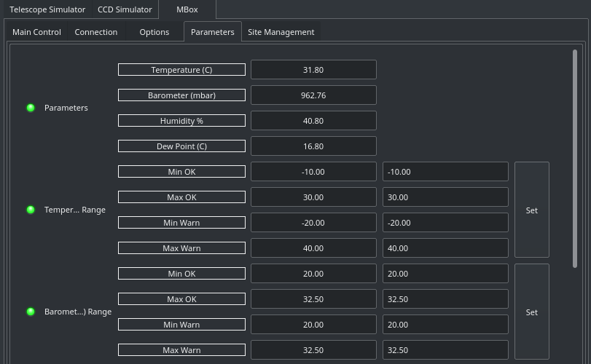Viewport: 591px width, 364px height.
Task: Click the Temperature Range Max Warn label
Action: click(x=181, y=248)
